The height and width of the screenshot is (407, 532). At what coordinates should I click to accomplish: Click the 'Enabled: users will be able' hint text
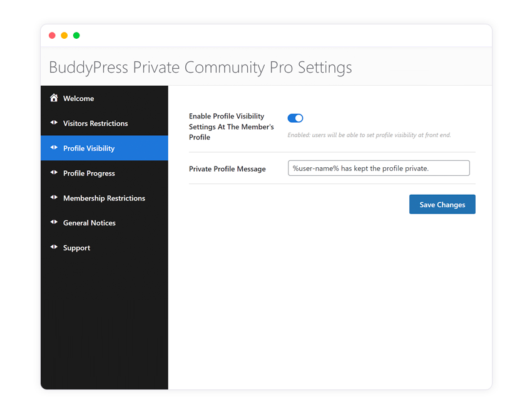click(x=369, y=135)
